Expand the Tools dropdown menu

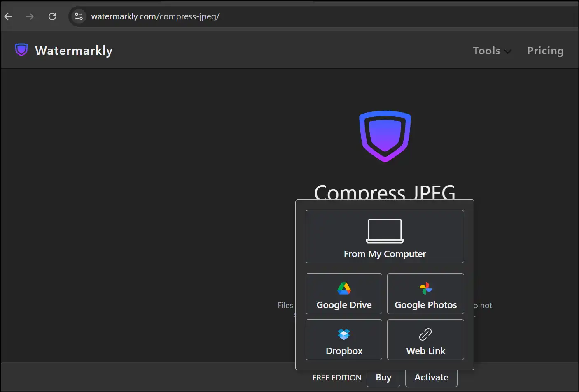[492, 51]
